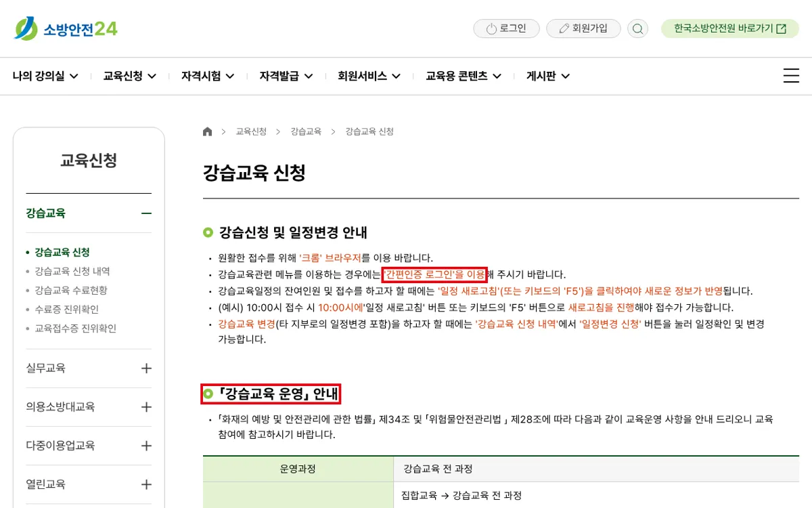The image size is (812, 508).
Task: Open the 자격시험 menu
Action: point(208,76)
